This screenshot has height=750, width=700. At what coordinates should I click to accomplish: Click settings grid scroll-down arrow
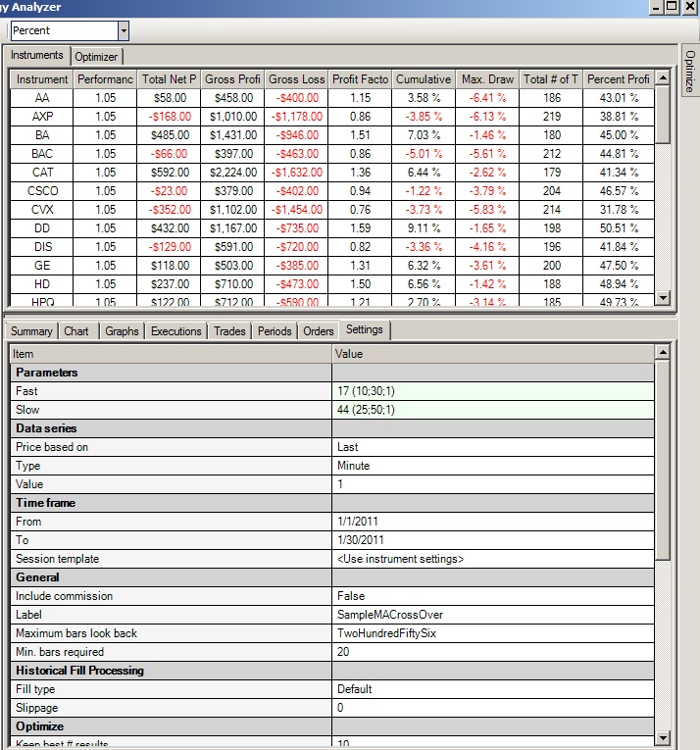pos(663,737)
